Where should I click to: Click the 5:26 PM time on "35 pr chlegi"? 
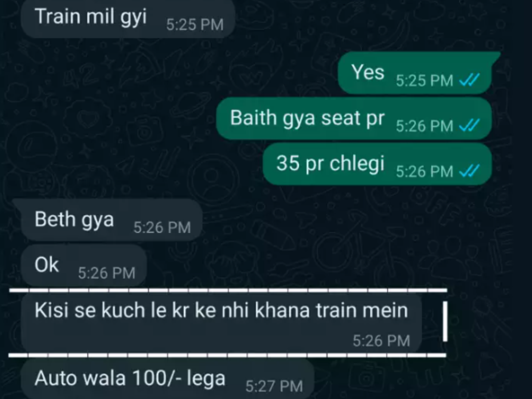point(424,172)
